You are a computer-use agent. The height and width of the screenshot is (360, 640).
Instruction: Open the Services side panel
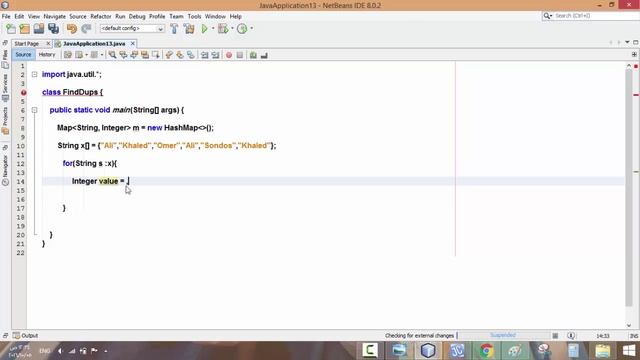pos(5,87)
